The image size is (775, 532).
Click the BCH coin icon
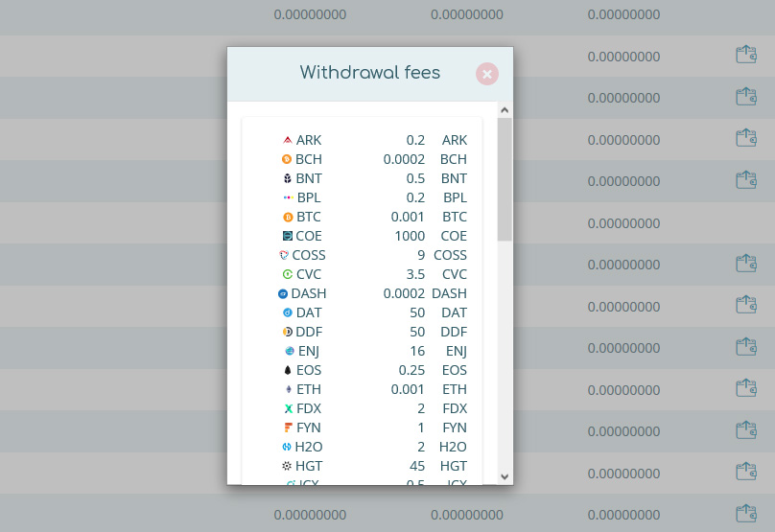pos(287,159)
